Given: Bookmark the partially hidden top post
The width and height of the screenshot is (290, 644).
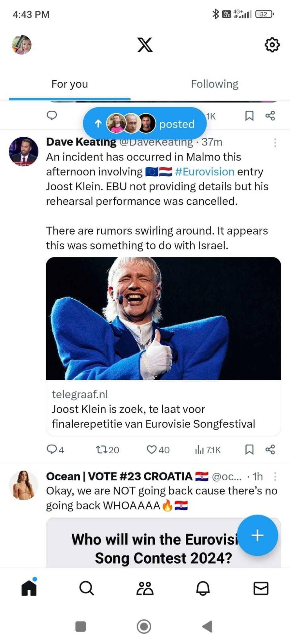Looking at the screenshot, I should 249,116.
